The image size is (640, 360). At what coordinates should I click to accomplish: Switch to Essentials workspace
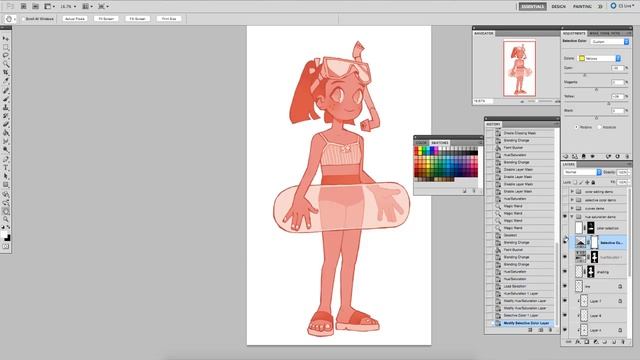click(x=532, y=7)
